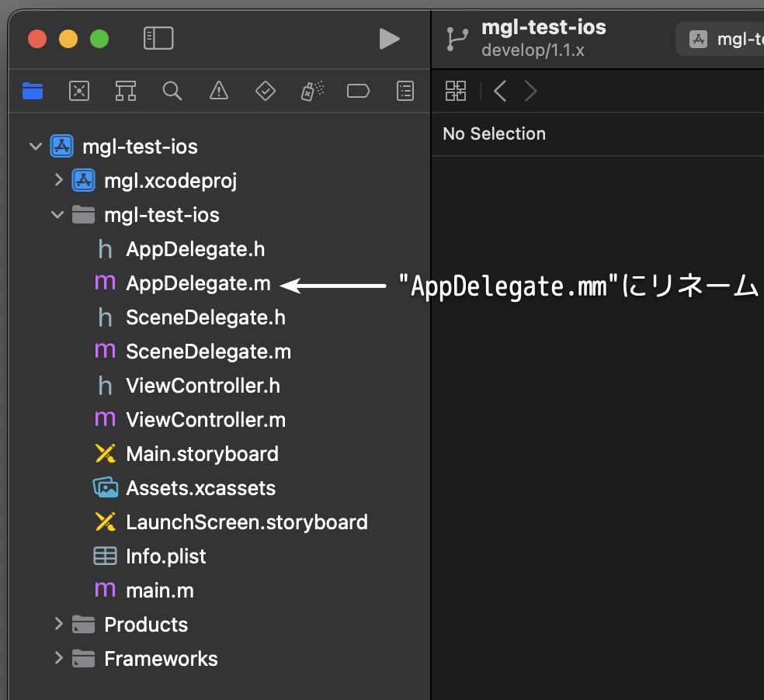Viewport: 764px width, 700px height.
Task: Select the AppDelegate.m file
Action: [x=198, y=283]
